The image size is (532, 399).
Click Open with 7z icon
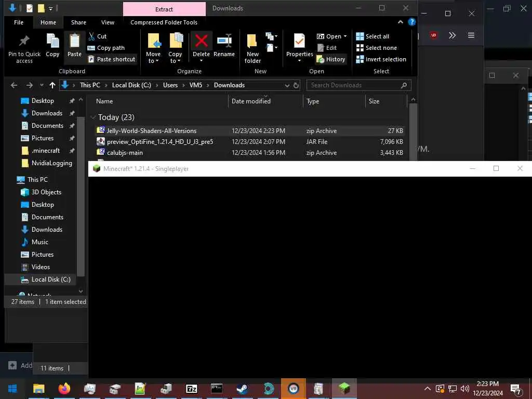[321, 36]
